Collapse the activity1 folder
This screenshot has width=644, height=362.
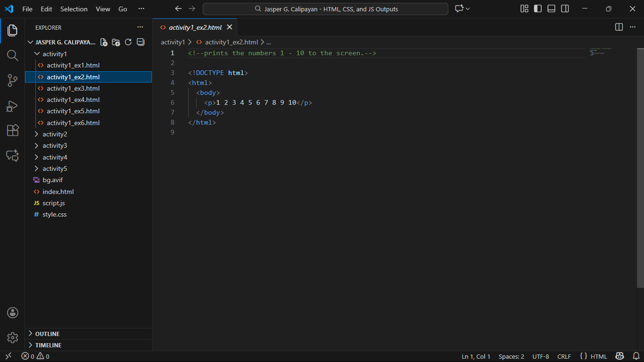pos(55,54)
